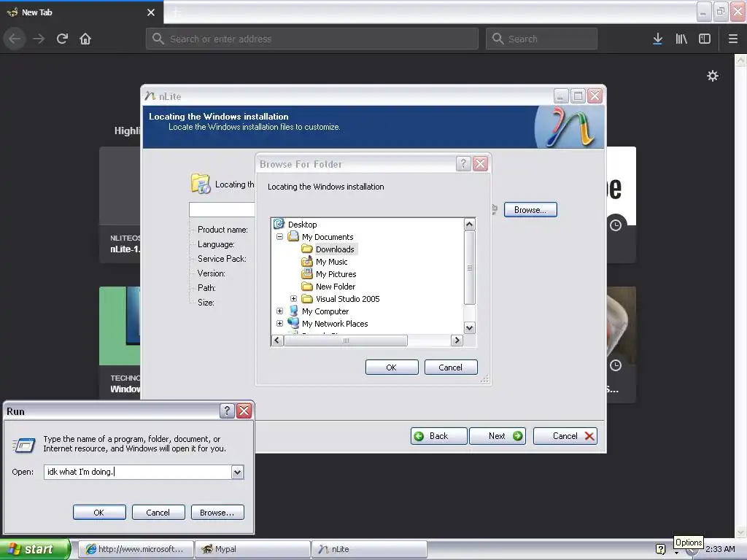Click the nLite folder icon beside Locating
Viewport: 747px width, 560px height.
pos(200,184)
